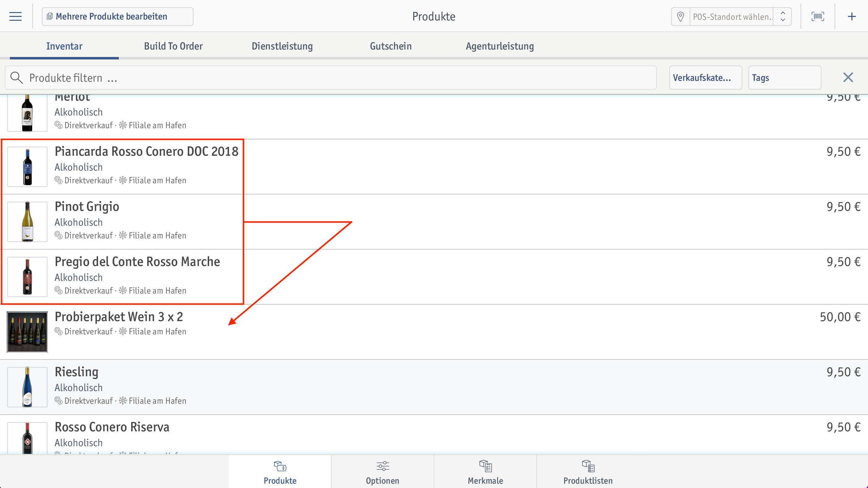The width and height of the screenshot is (868, 488).
Task: Open the Verkaufskate... filter dropdown
Action: click(705, 78)
